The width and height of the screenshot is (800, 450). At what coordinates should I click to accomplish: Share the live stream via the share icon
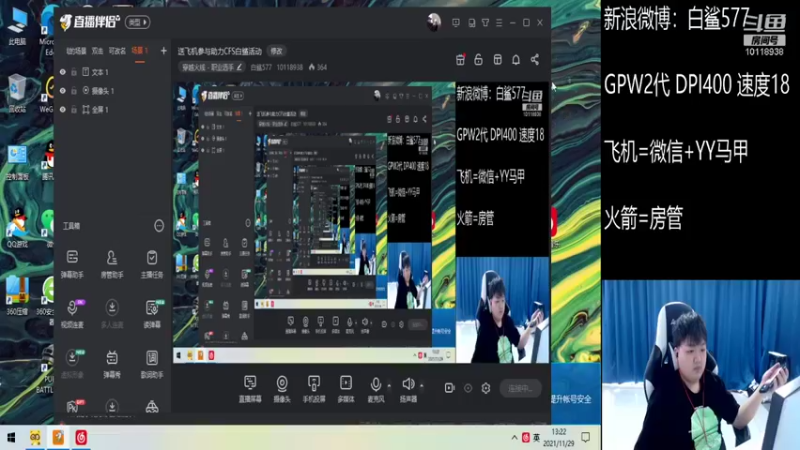[x=535, y=60]
